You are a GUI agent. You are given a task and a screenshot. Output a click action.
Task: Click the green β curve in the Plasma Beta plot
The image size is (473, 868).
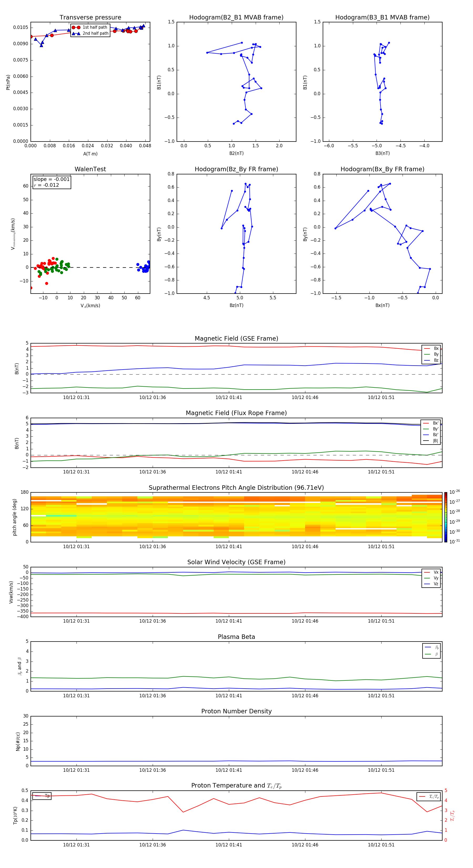(236, 678)
